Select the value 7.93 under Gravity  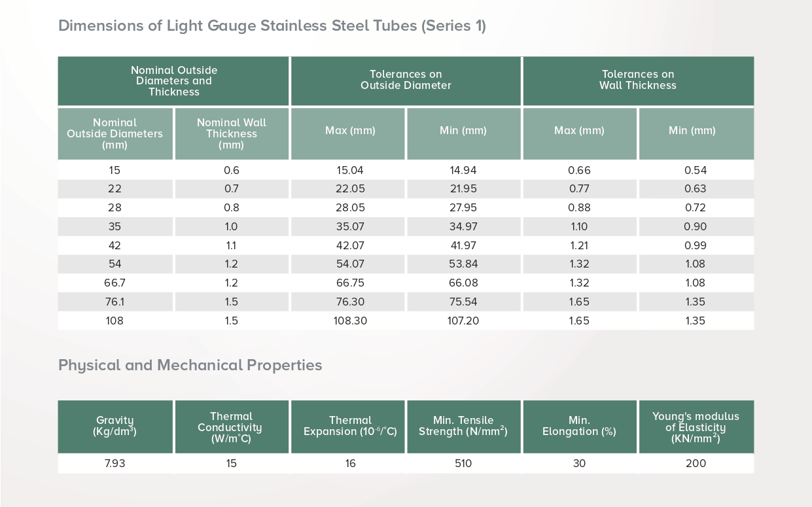115,463
